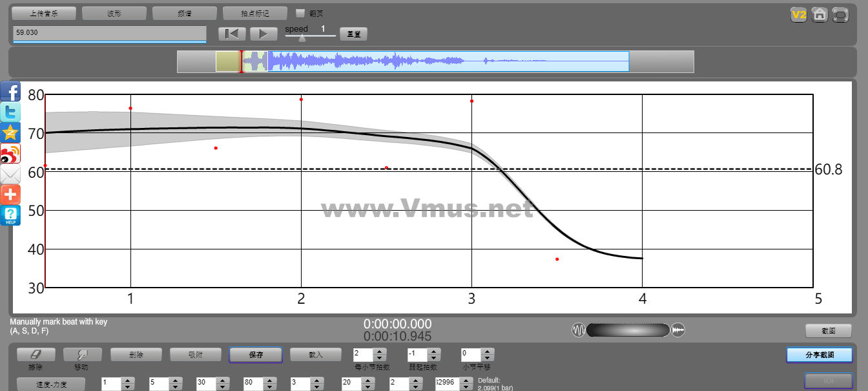The height and width of the screenshot is (391, 868).
Task: Open the Weibo share icon
Action: 10,153
